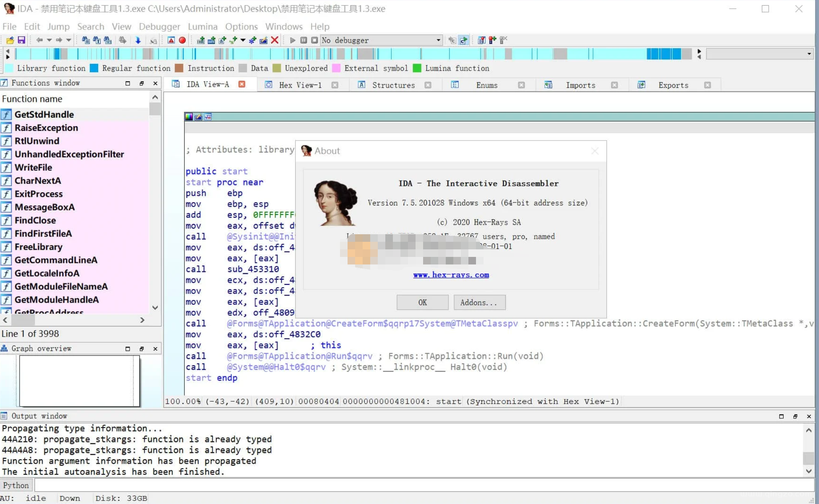Click the Library function cyan legend swatch
Viewport: 819px width, 504px height.
(x=9, y=68)
